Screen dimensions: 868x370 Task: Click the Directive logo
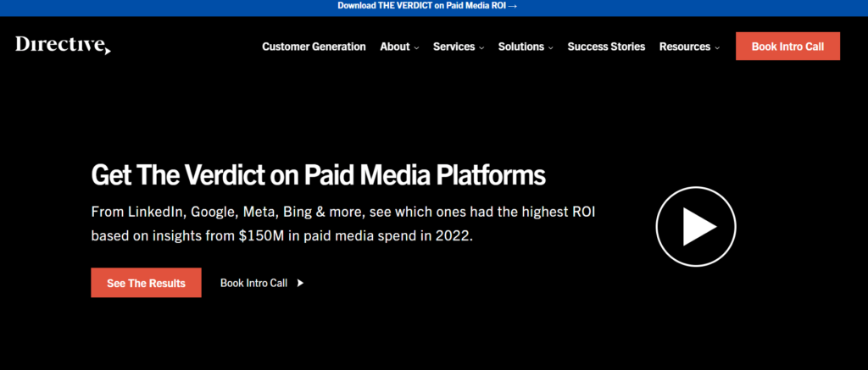[63, 46]
